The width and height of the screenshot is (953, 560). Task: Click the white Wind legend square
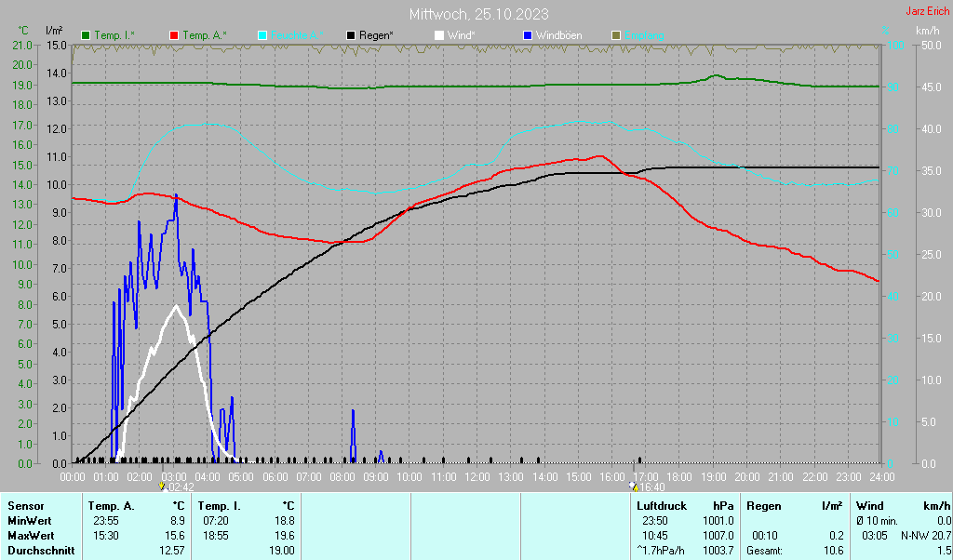pos(439,35)
